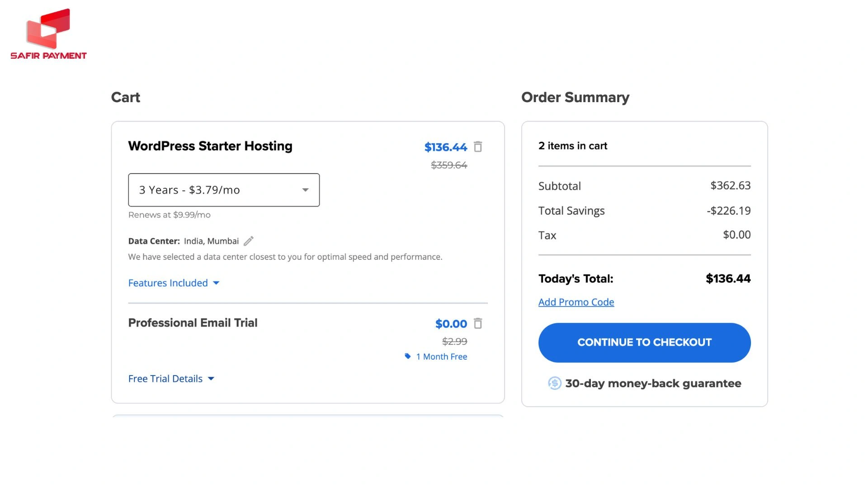Image resolution: width=868 pixels, height=488 pixels.
Task: Click the India, Mumbai data center text
Action: click(211, 241)
